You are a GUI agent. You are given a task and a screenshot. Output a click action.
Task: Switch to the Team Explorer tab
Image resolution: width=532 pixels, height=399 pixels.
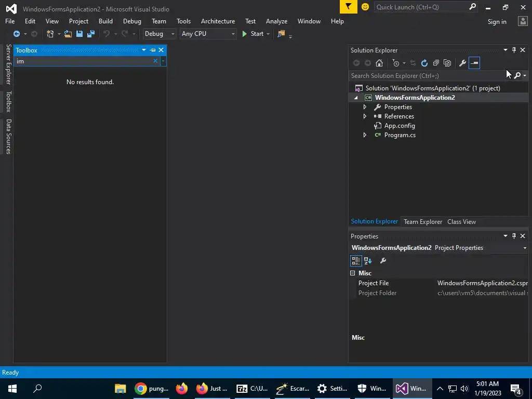pos(423,222)
